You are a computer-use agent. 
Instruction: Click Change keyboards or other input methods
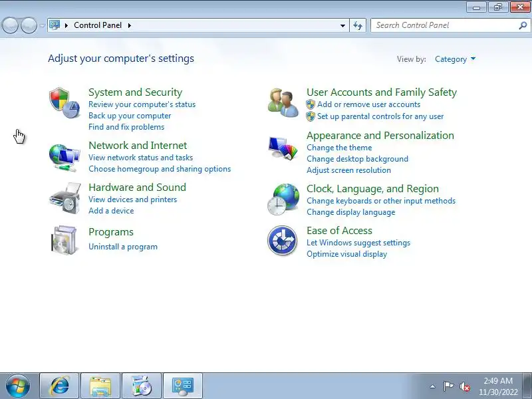pyautogui.click(x=381, y=201)
